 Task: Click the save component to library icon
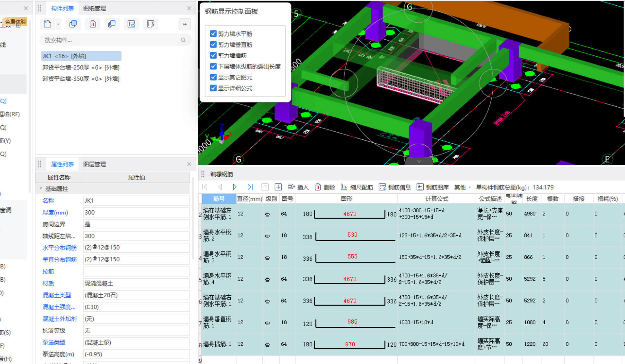coord(131,24)
